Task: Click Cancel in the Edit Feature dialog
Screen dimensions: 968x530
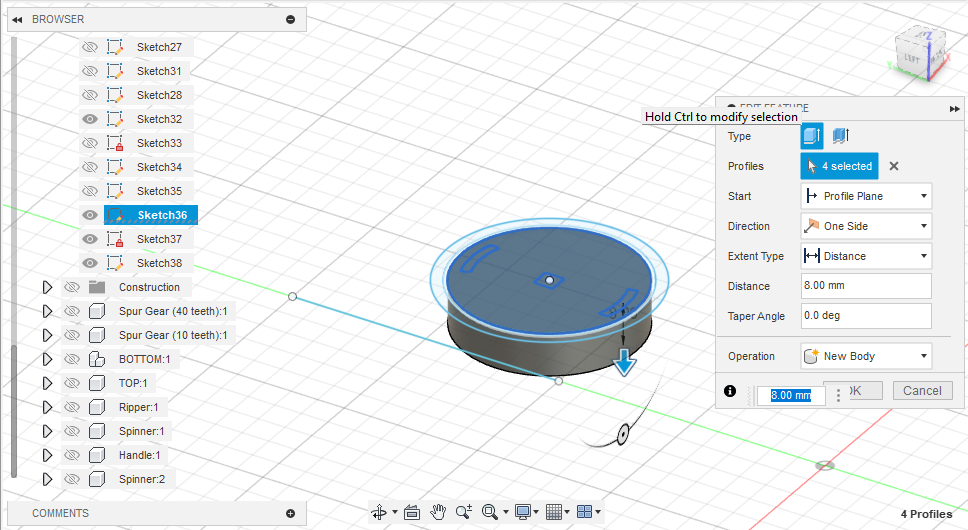Action: click(922, 391)
